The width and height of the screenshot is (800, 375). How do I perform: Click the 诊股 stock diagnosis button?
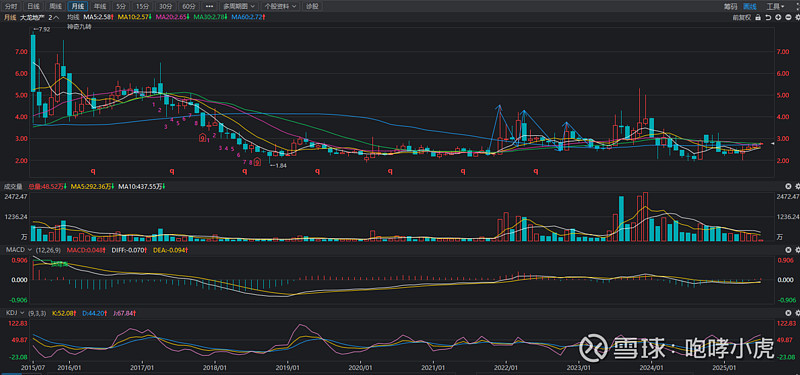[x=312, y=6]
